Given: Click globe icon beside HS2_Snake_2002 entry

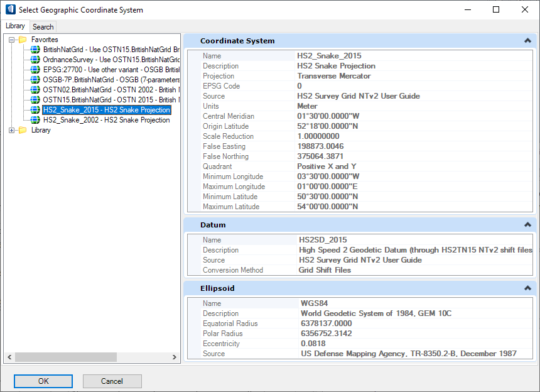Looking at the screenshot, I should (36, 120).
